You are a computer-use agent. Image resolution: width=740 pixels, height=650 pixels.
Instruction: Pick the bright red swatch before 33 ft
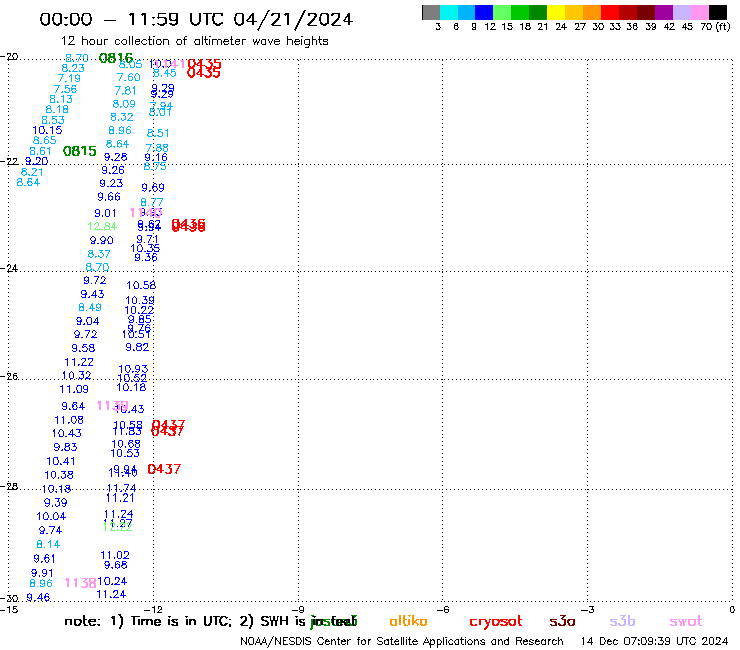pyautogui.click(x=610, y=12)
